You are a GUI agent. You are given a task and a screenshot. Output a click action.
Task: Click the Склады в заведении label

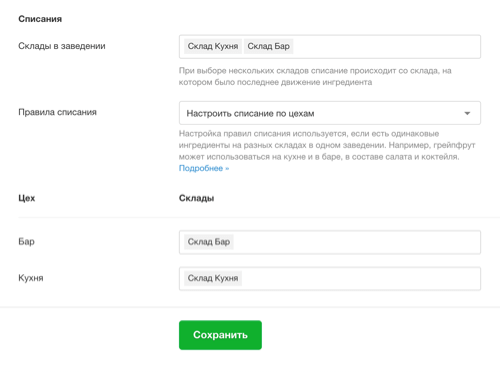tap(62, 46)
